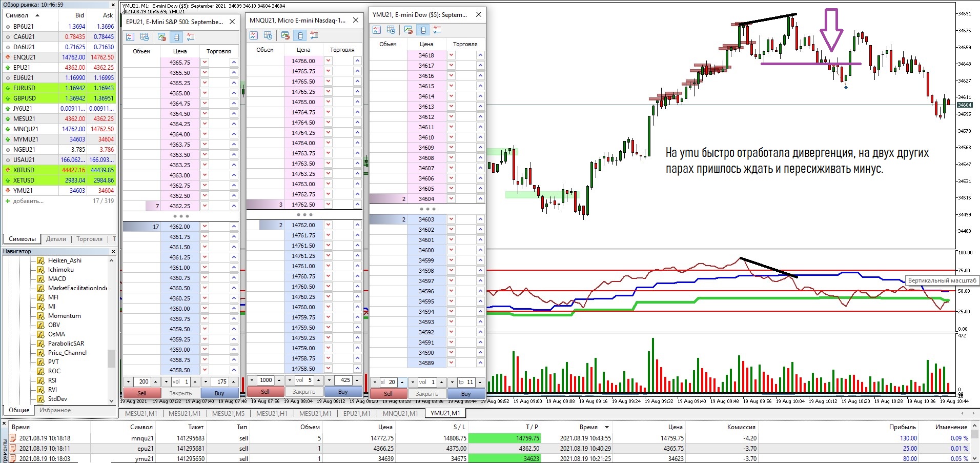Click the list-with-lines icon in YMU21 window toolbar
This screenshot has height=463, width=980.
[x=437, y=30]
